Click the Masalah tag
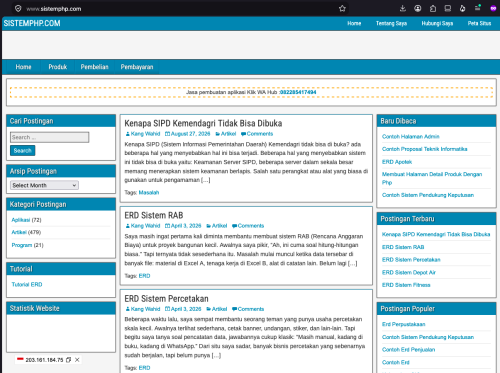This screenshot has width=500, height=373. coord(149,193)
